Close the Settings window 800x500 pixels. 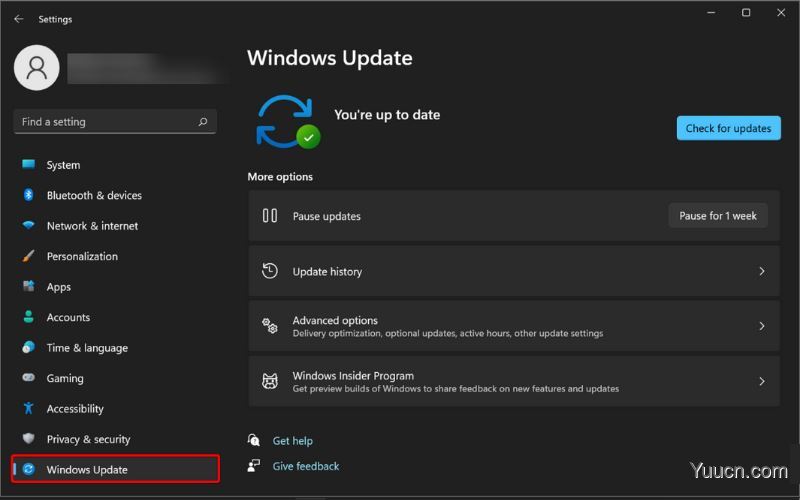point(781,12)
